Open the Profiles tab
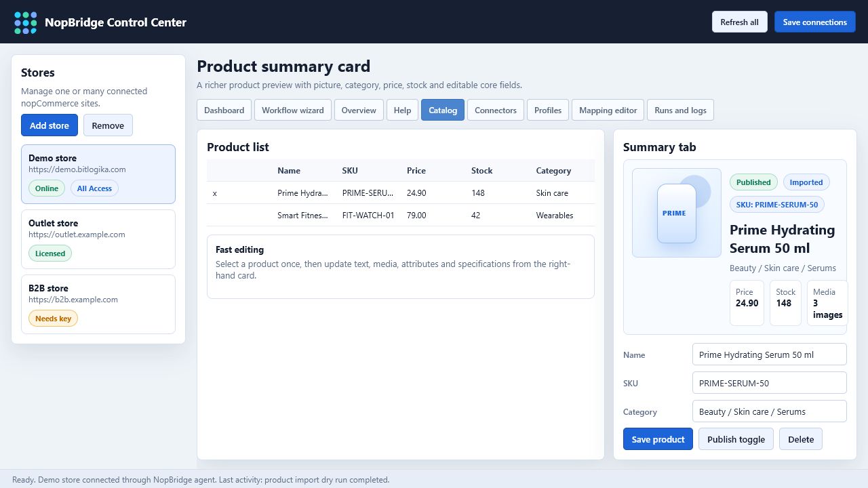Image resolution: width=868 pixels, height=488 pixels. point(548,110)
